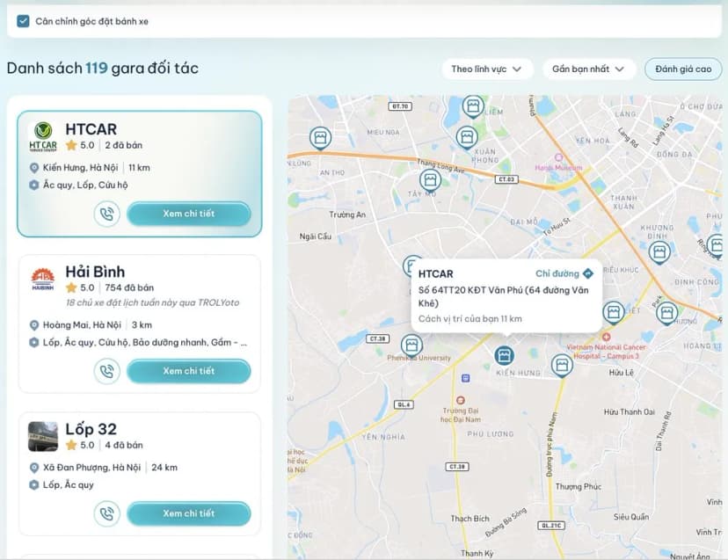The image size is (728, 560).
Task: View details of the HTCAR garage
Action: 188,214
